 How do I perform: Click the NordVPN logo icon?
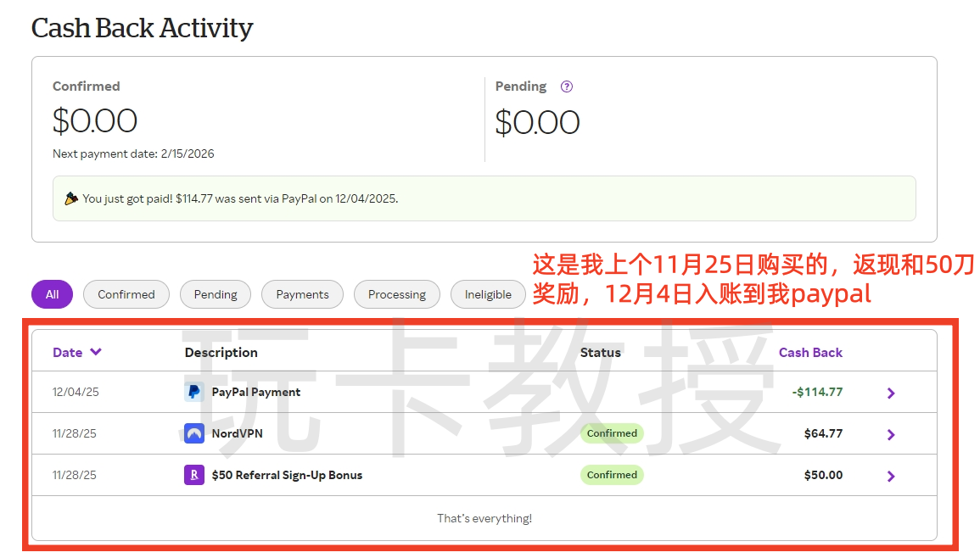(x=194, y=433)
